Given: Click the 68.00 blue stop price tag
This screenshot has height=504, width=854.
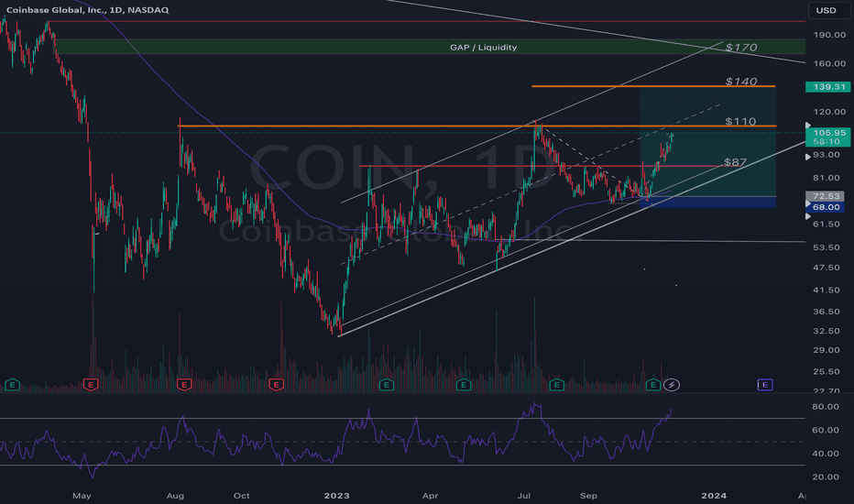Looking at the screenshot, I should (825, 207).
